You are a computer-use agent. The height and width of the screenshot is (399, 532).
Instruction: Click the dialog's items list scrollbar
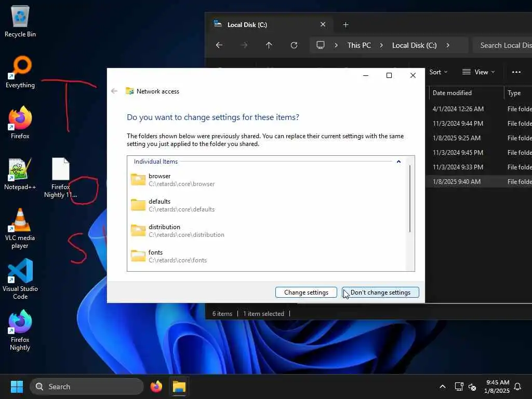(x=410, y=198)
